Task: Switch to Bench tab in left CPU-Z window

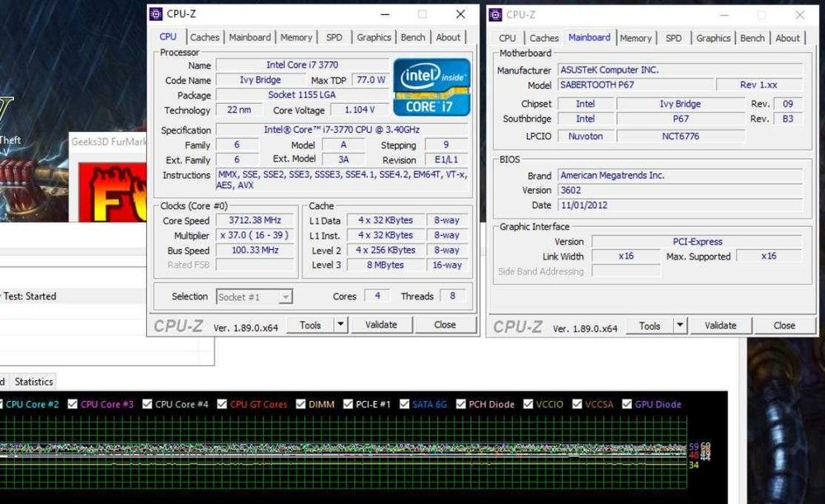Action: pyautogui.click(x=413, y=37)
